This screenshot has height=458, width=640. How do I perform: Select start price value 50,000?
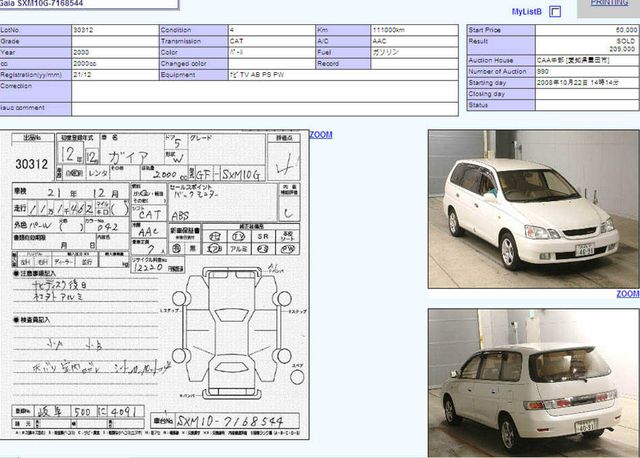626,30
